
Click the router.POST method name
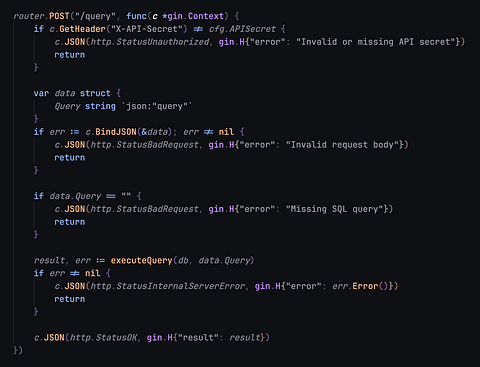click(x=59, y=16)
